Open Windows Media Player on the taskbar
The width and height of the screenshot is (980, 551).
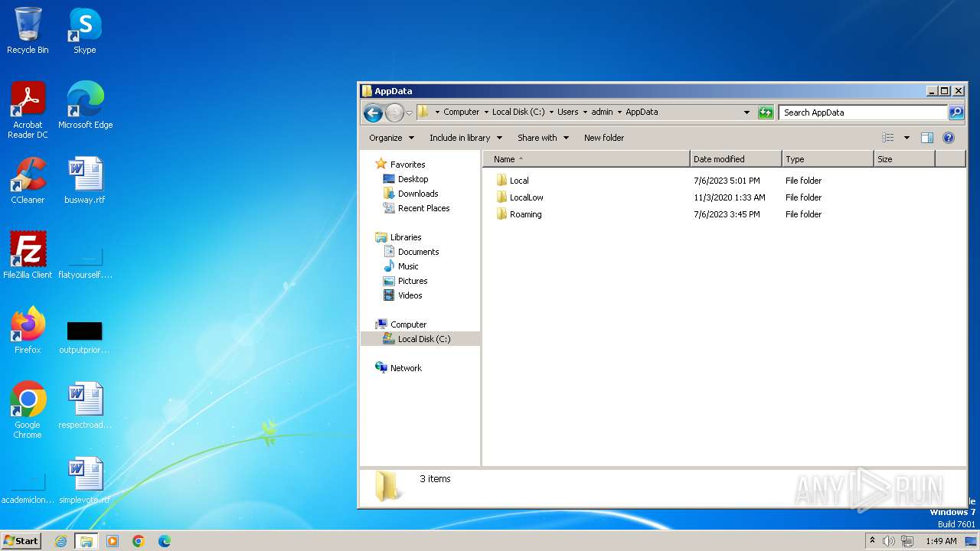coord(113,541)
